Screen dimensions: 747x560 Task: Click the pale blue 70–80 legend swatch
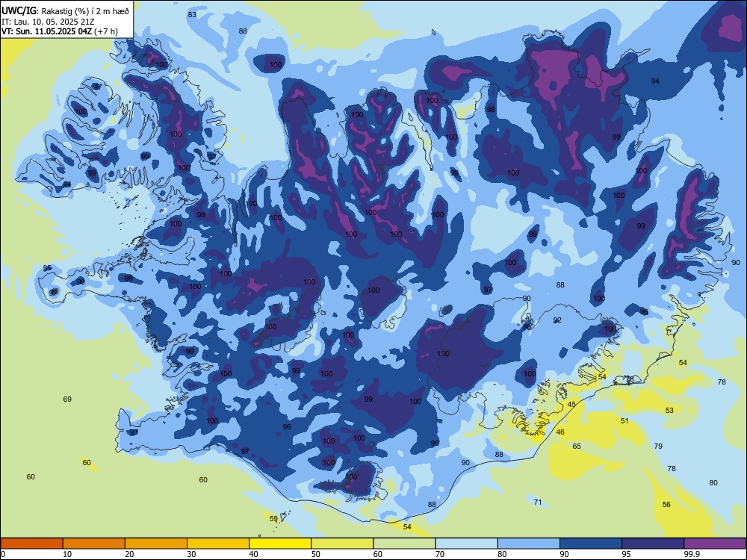pos(466,544)
